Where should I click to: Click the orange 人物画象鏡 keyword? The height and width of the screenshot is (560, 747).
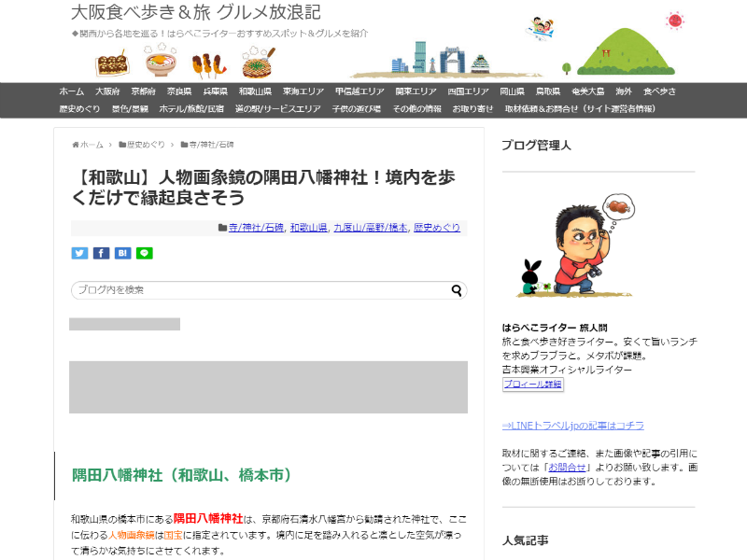pos(132,535)
